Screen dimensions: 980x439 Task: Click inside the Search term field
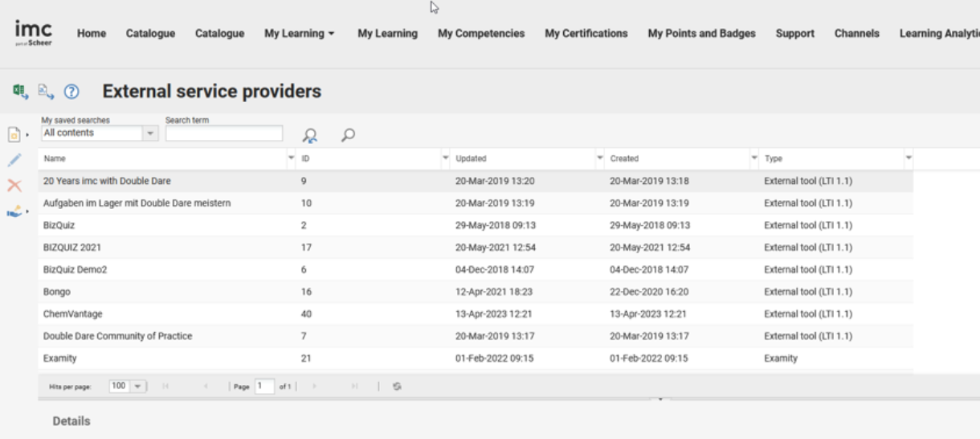click(224, 133)
